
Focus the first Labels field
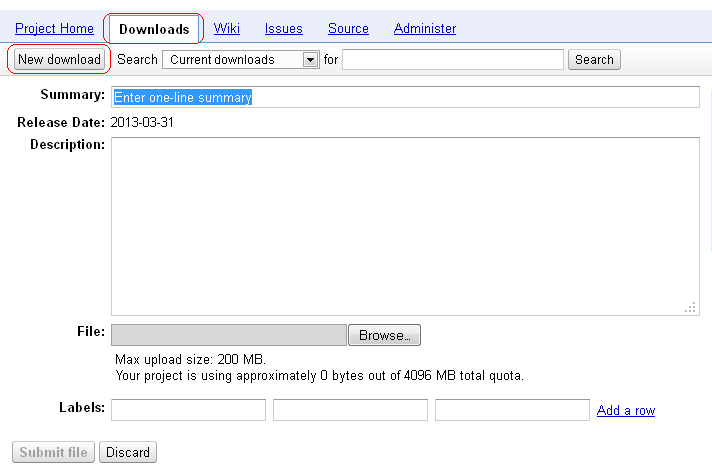(188, 410)
